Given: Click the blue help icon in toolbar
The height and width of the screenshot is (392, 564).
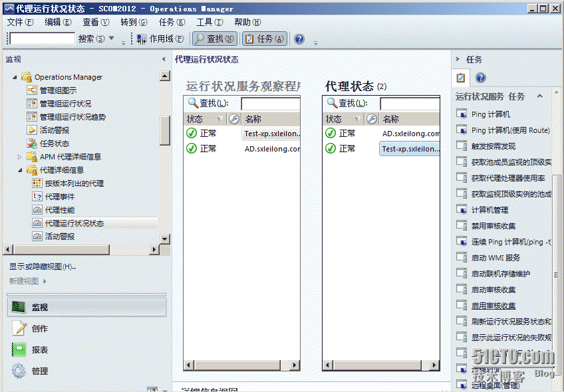Looking at the screenshot, I should [299, 39].
